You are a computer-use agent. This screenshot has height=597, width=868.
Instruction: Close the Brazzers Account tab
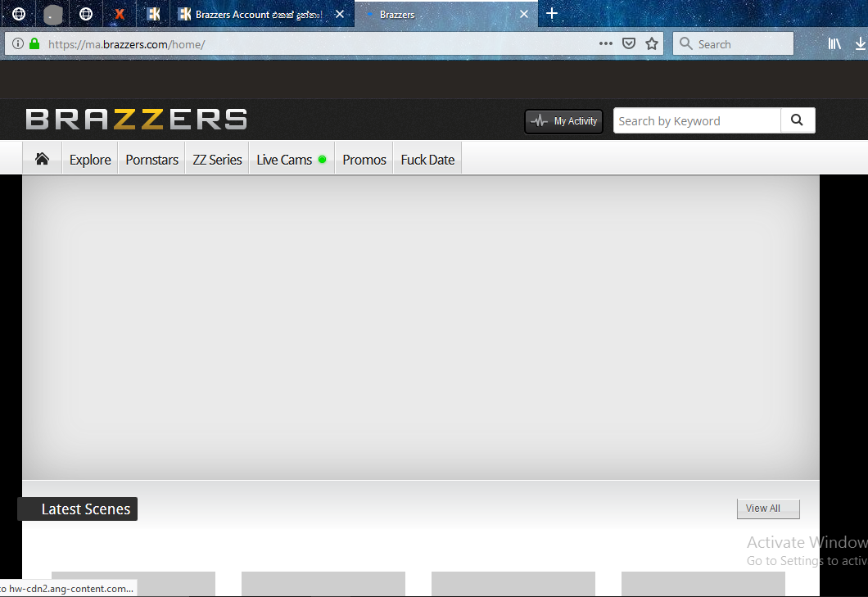pyautogui.click(x=340, y=14)
